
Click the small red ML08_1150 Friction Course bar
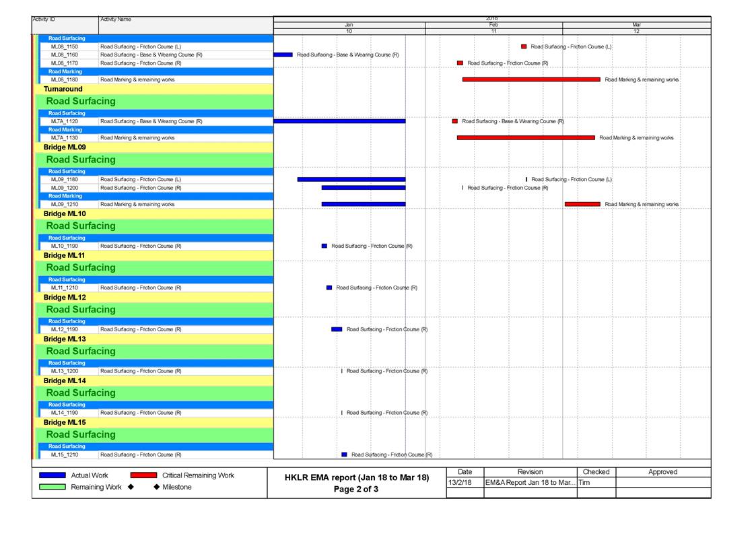524,46
